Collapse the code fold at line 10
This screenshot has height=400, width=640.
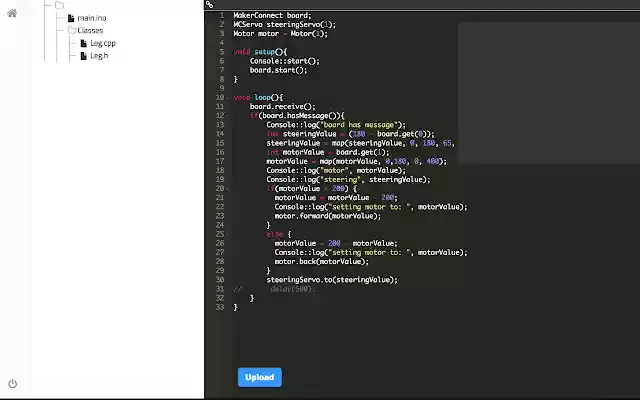[x=227, y=98]
